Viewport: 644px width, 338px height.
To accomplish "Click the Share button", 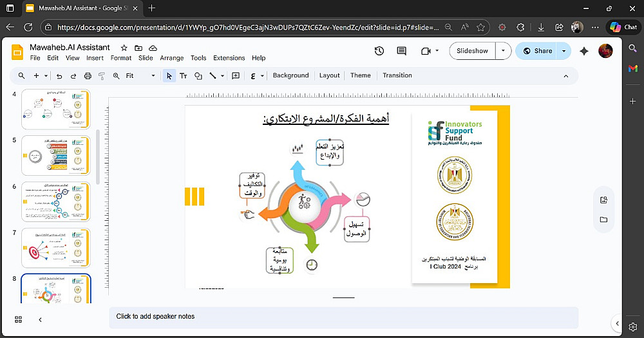I will tap(536, 51).
